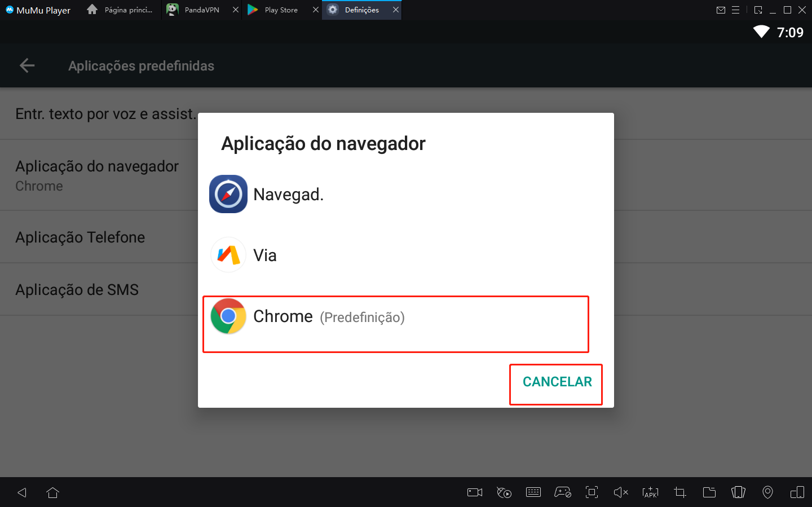Open the virtual keyboard mapping icon
Screen dimensions: 812x507
533,492
